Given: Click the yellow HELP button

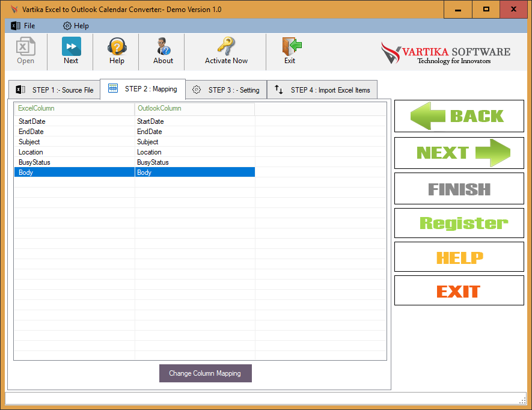Looking at the screenshot, I should pyautogui.click(x=459, y=257).
